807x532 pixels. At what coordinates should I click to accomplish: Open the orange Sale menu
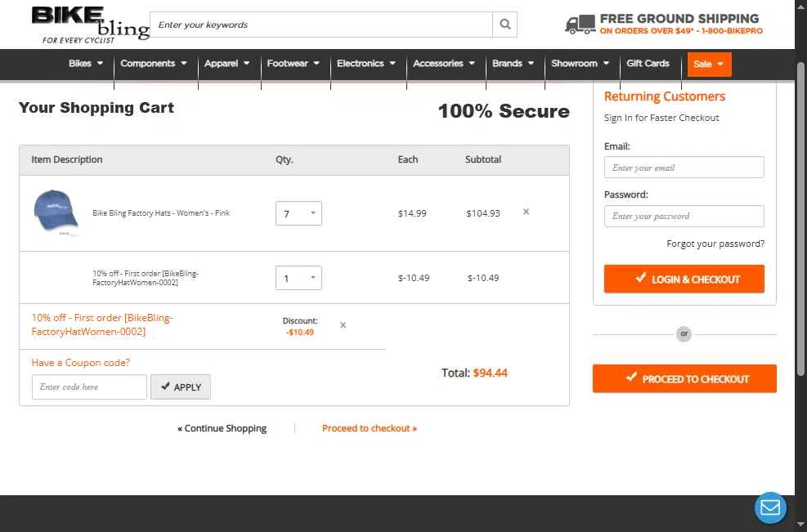click(x=709, y=65)
